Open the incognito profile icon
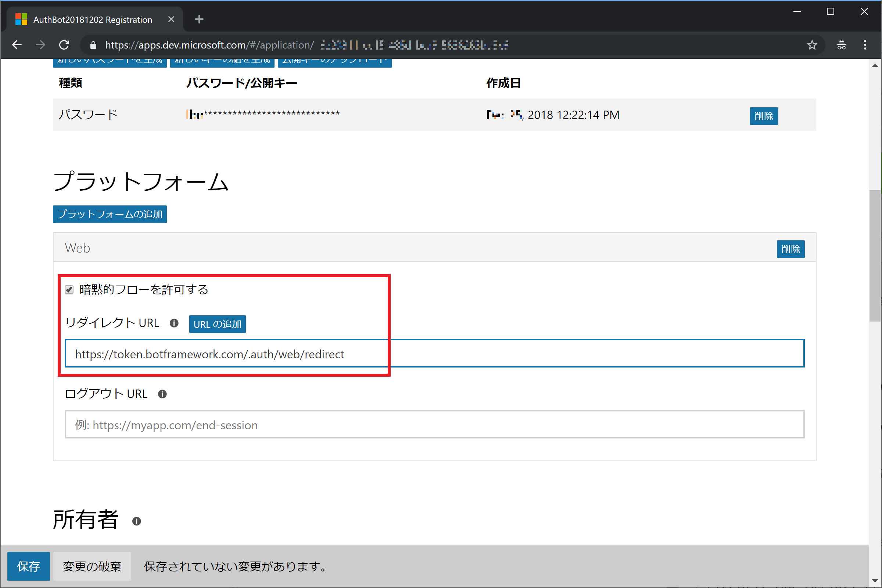 coord(841,45)
